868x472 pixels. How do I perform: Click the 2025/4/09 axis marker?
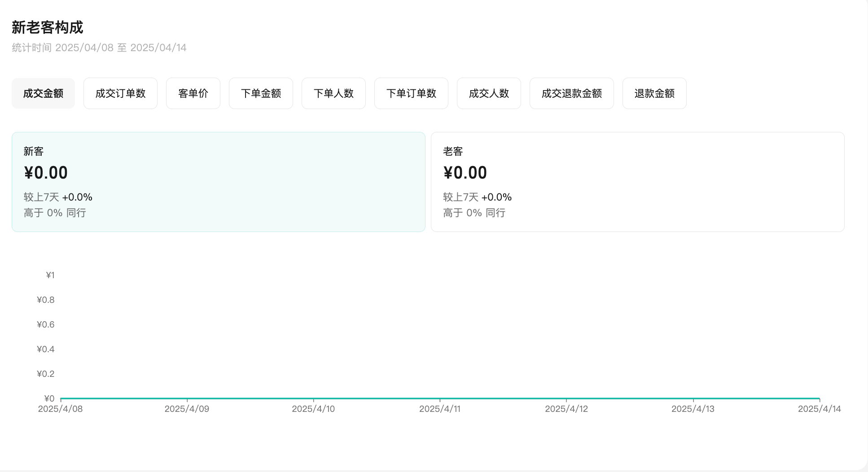tap(187, 398)
